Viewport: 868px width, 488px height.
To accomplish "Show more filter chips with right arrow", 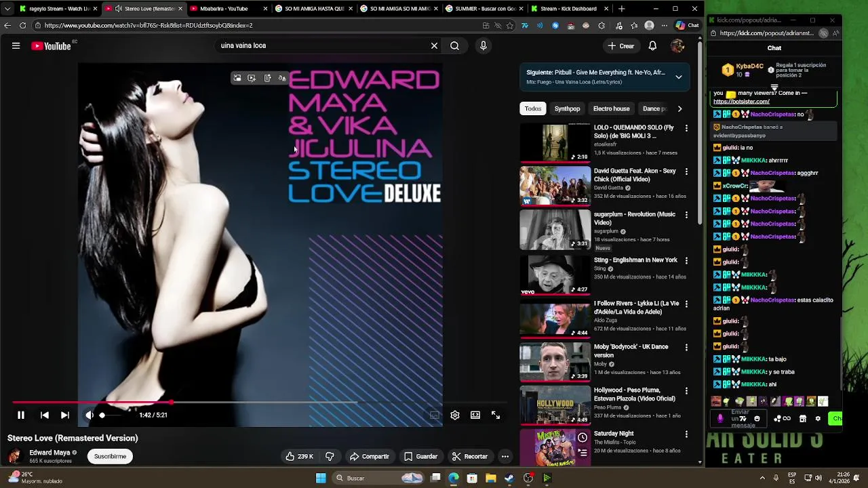I will pyautogui.click(x=679, y=108).
